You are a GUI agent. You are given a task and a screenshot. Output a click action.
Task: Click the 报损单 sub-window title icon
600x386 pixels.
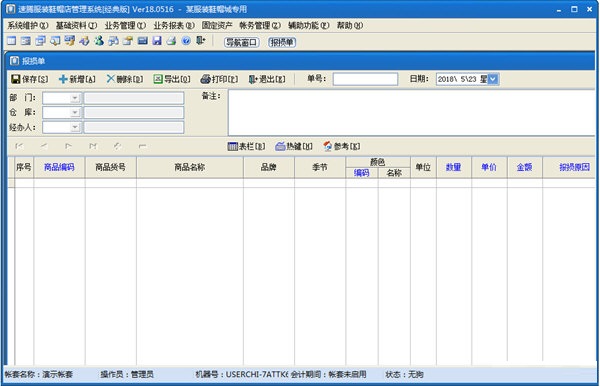coord(15,61)
